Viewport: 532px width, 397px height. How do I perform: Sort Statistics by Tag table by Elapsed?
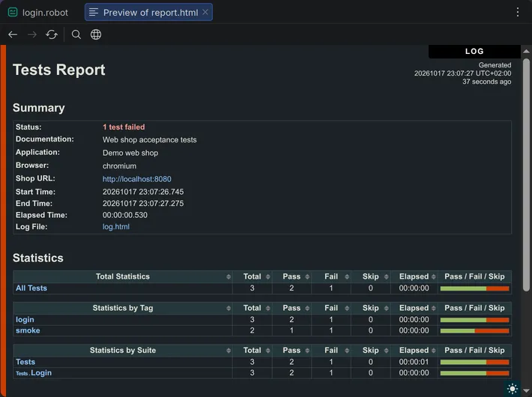tap(414, 308)
